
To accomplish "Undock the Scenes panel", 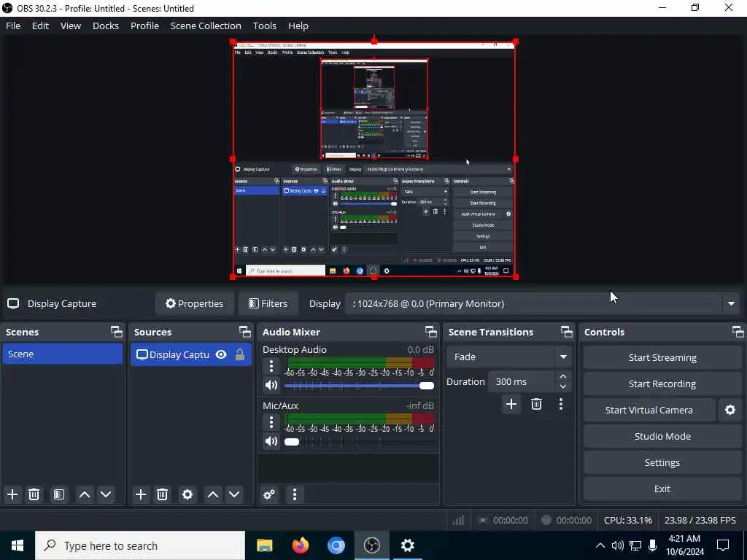I will pos(116,332).
